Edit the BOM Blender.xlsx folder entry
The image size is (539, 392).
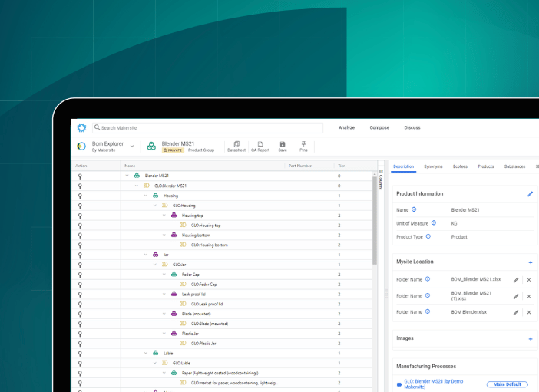coord(516,312)
